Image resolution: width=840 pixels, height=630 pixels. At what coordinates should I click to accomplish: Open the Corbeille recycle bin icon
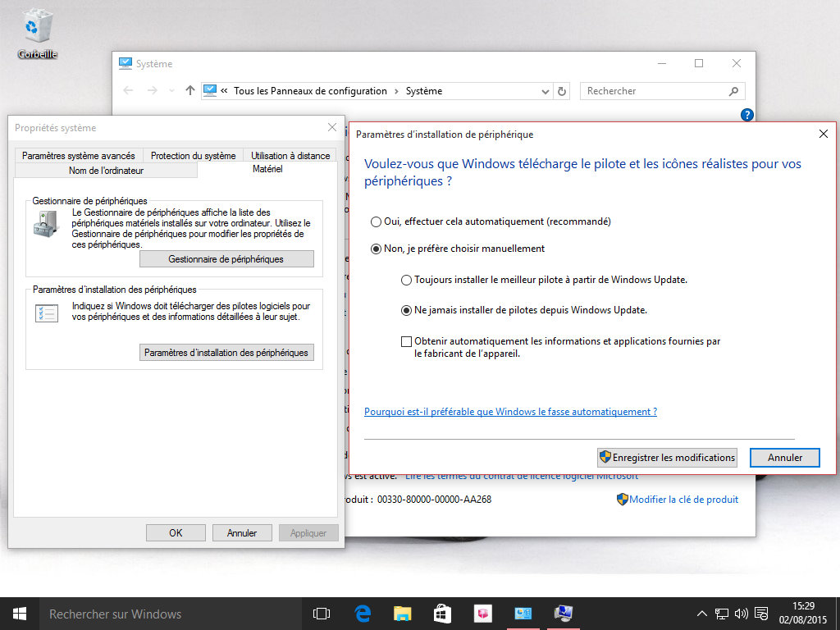[x=37, y=33]
